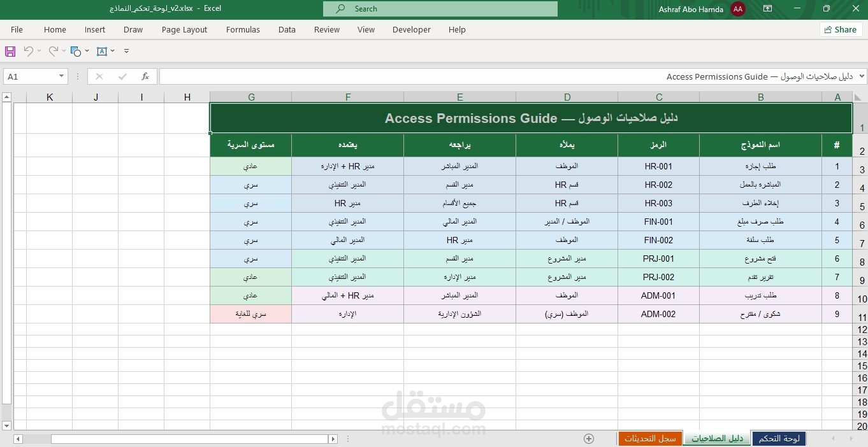Open the Review ribbon tab
This screenshot has height=447, width=868.
327,29
